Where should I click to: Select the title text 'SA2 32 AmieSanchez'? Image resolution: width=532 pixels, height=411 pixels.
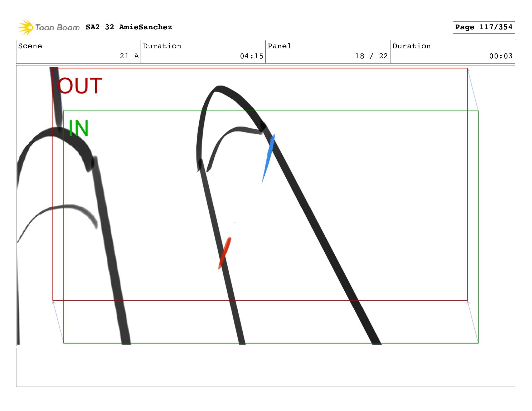129,27
